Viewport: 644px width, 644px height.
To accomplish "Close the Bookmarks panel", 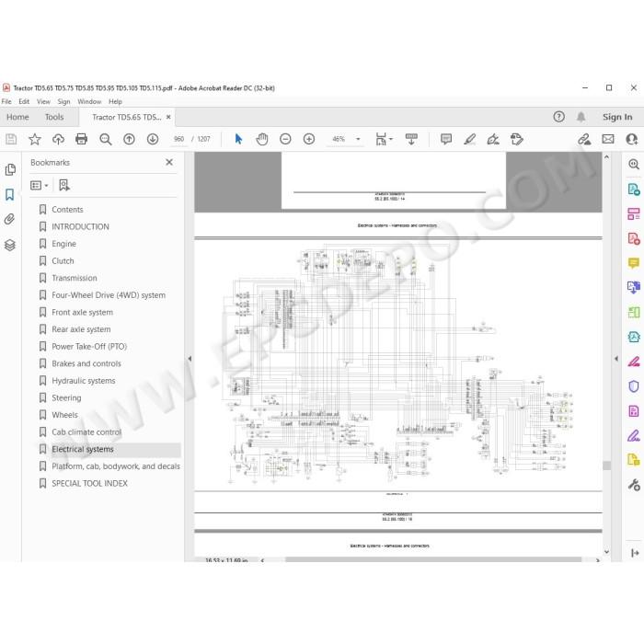I will [169, 162].
